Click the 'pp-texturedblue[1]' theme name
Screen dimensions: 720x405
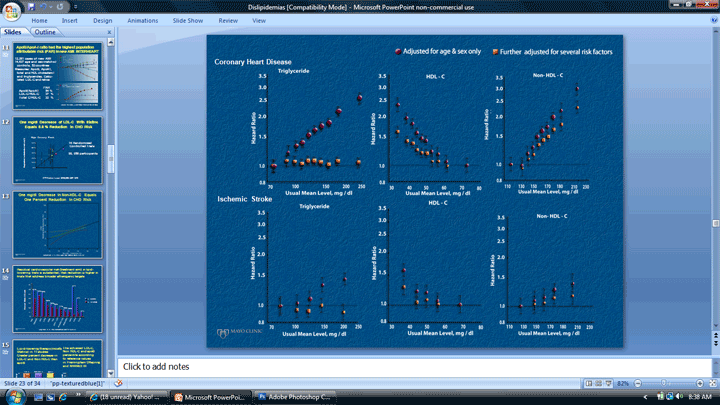pyautogui.click(x=77, y=383)
